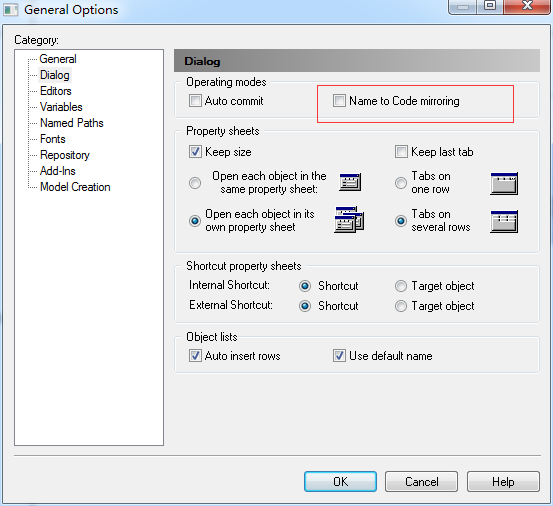Choose the Tabs on several rows option

click(401, 221)
